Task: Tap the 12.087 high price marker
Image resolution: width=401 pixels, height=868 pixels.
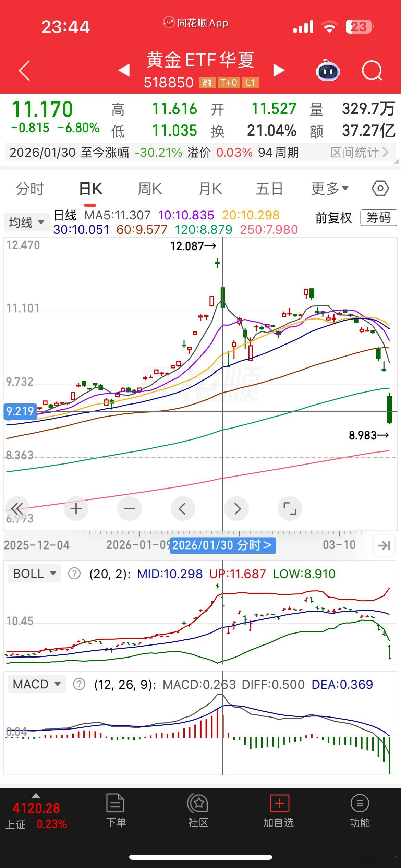Action: coord(193,246)
